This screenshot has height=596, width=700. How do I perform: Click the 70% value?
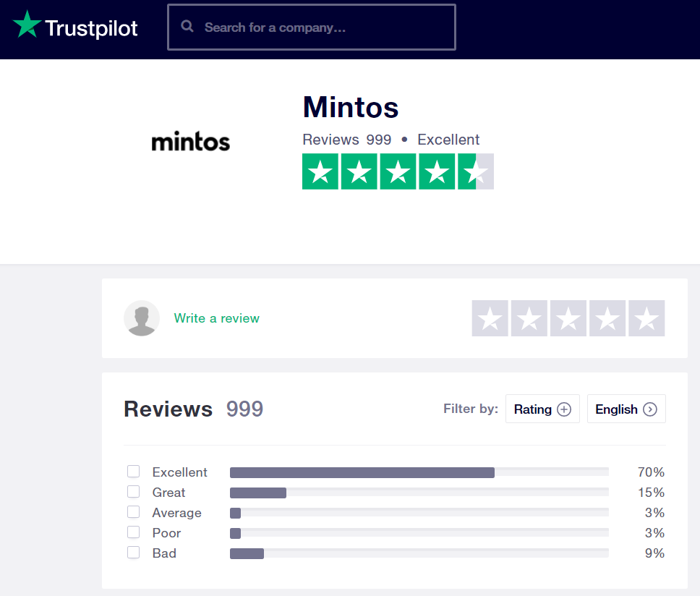click(651, 472)
